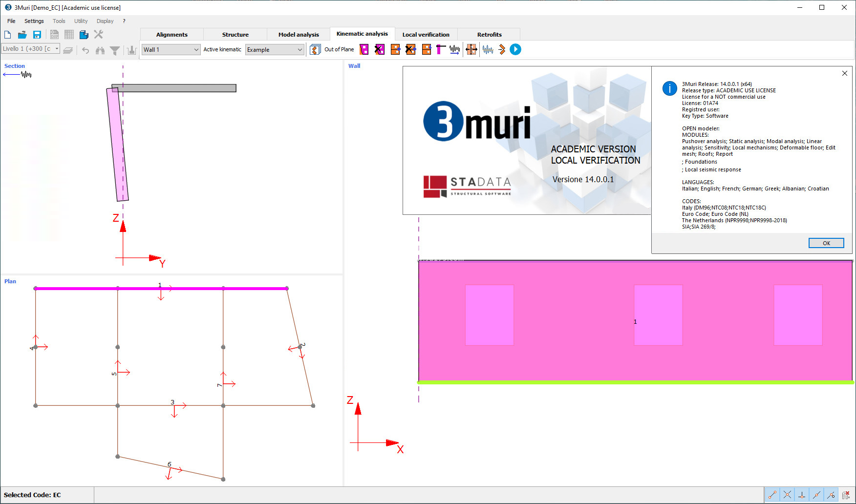This screenshot has width=856, height=504.
Task: Switch to the Local verification tab
Action: (x=426, y=35)
